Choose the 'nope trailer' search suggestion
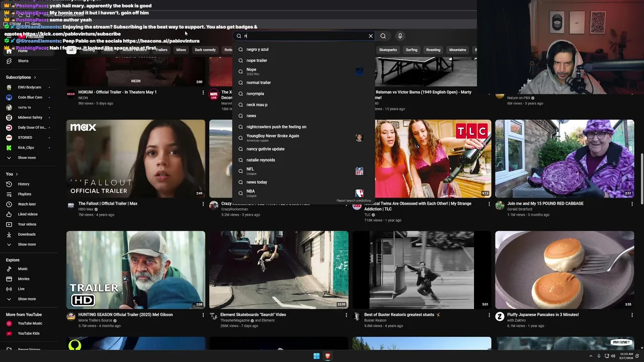644x362 pixels. click(x=303, y=60)
